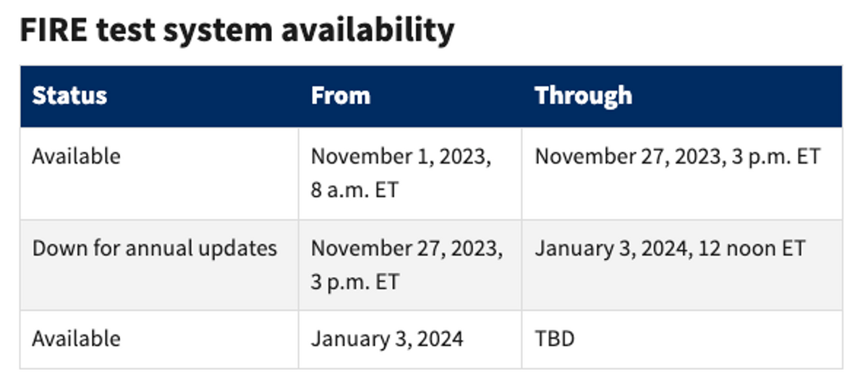Click the 'From' column header

[340, 96]
